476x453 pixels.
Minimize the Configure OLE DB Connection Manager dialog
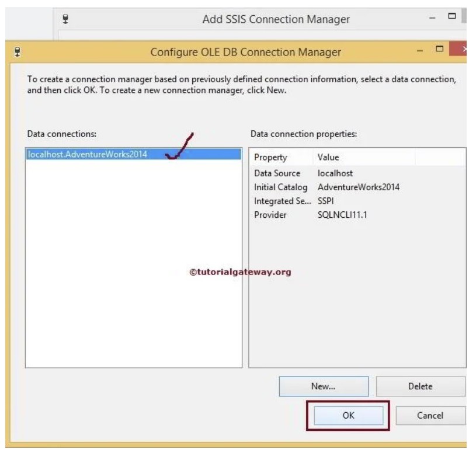point(420,51)
